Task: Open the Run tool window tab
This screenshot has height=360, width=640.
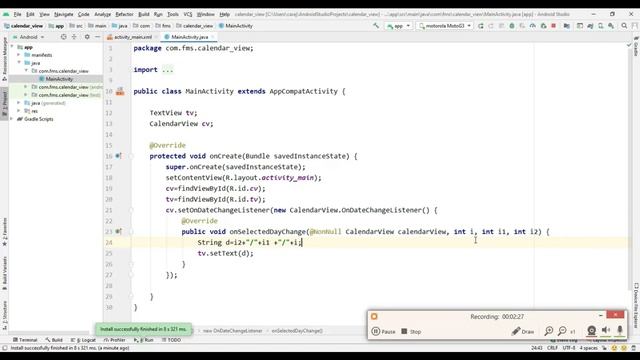Action: pyautogui.click(x=144, y=340)
